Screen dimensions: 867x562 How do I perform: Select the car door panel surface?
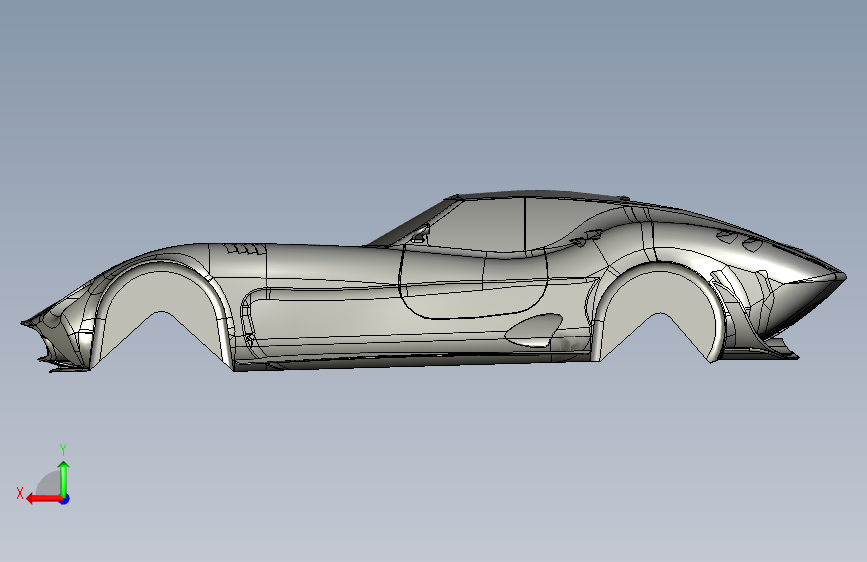473,283
